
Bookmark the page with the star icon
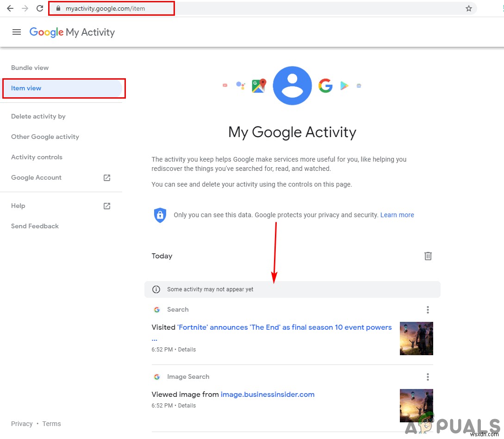(469, 8)
